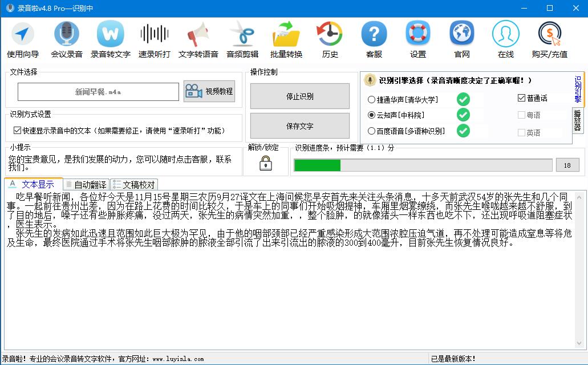
Task: Open 设置 lifebuoy settings icon
Action: pyautogui.click(x=417, y=34)
